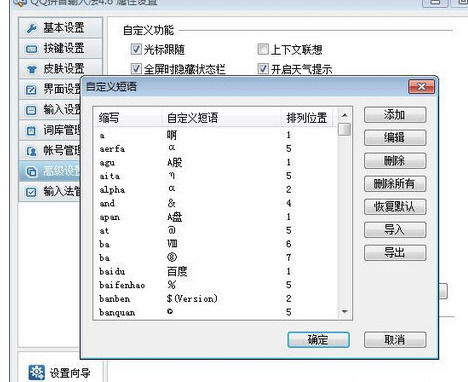Image resolution: width=468 pixels, height=382 pixels.
Task: Cancel with the 取消 button
Action: 395,340
